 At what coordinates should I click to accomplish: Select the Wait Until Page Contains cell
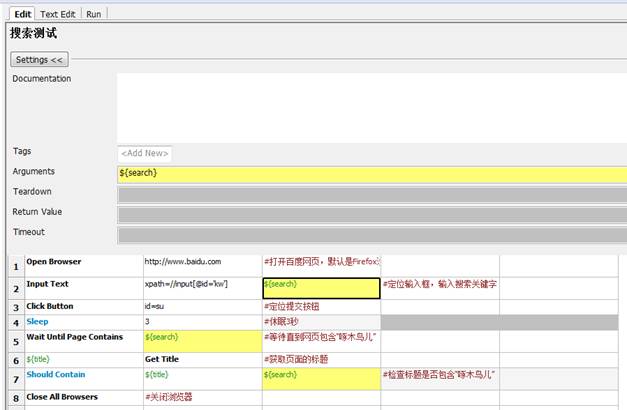point(84,341)
